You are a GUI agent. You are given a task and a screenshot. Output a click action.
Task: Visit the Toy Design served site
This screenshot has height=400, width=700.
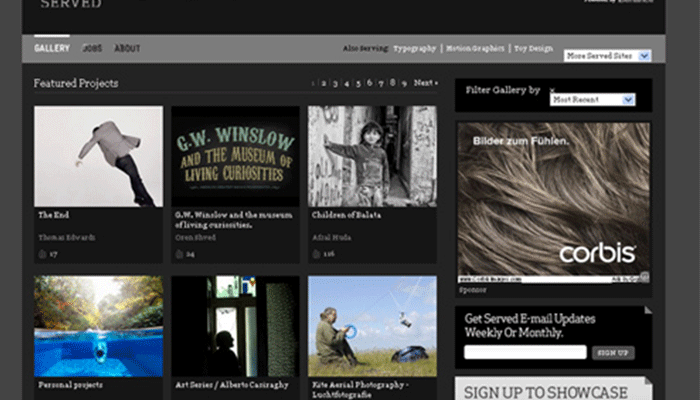tap(533, 49)
